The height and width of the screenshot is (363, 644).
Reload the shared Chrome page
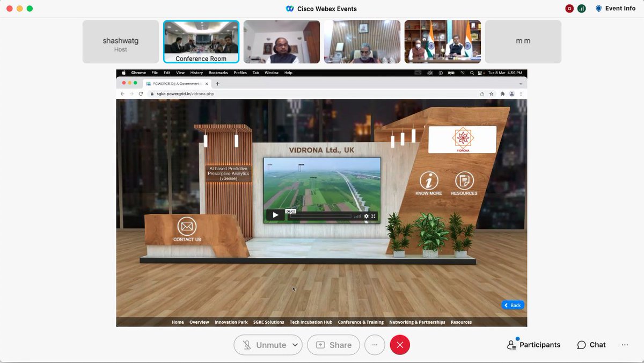point(141,93)
